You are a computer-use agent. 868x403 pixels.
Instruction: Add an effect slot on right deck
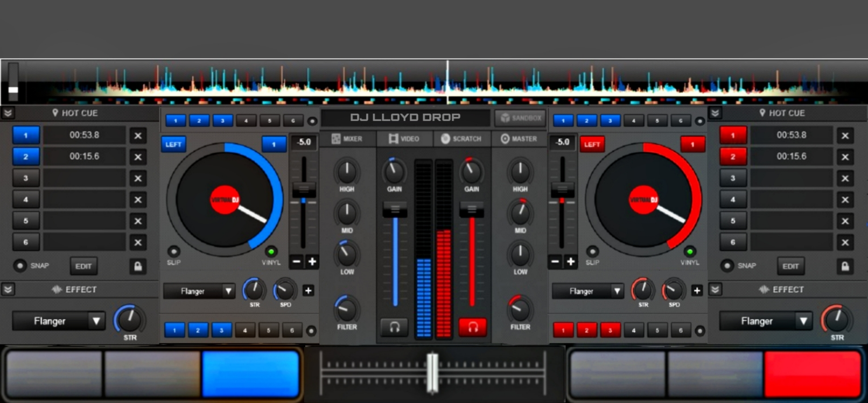tap(697, 291)
